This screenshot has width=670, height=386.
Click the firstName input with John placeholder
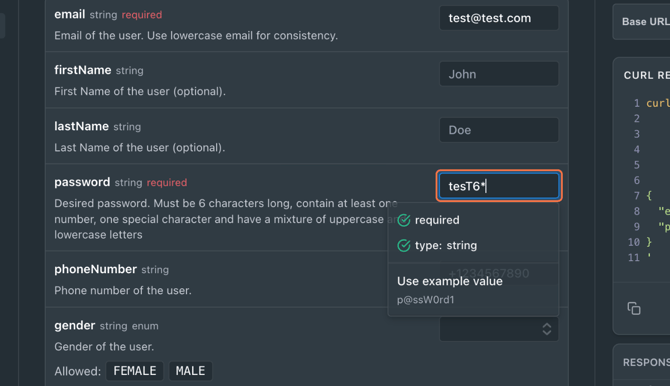point(499,74)
